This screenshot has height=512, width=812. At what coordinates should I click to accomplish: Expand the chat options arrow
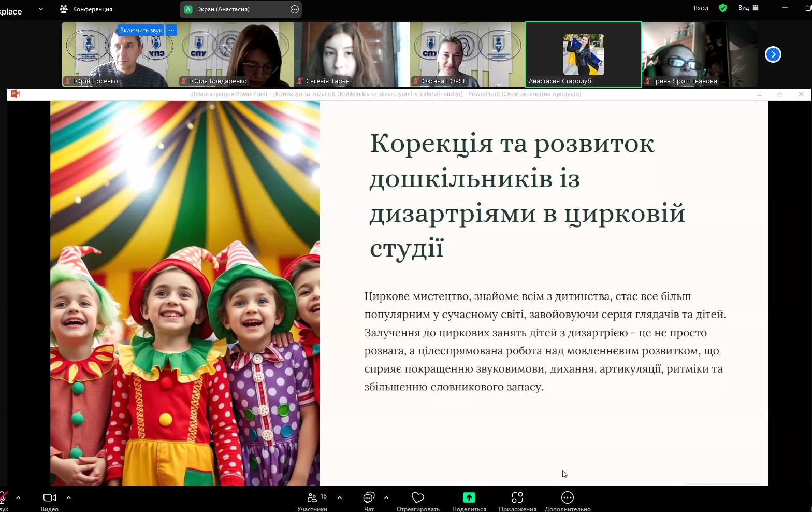pyautogui.click(x=386, y=497)
